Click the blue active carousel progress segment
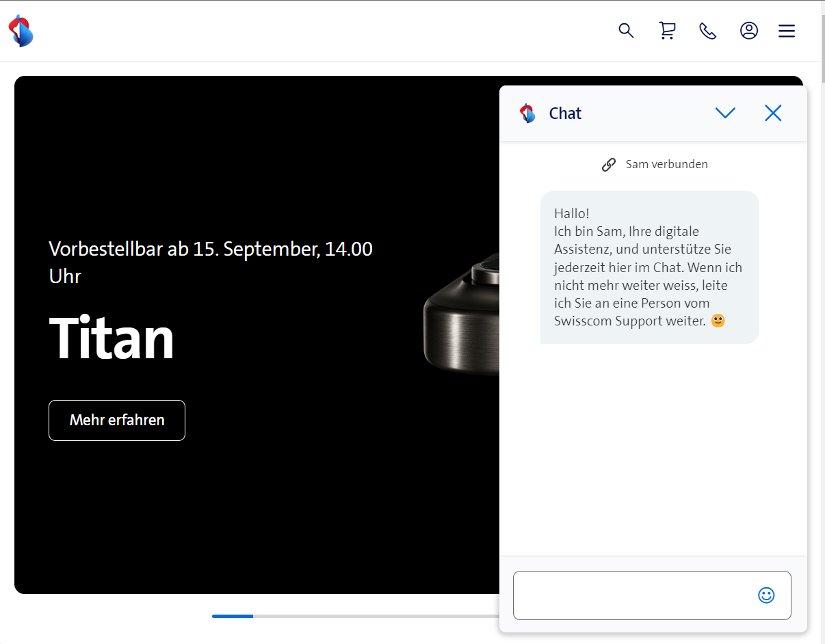Image resolution: width=825 pixels, height=644 pixels. point(233,616)
